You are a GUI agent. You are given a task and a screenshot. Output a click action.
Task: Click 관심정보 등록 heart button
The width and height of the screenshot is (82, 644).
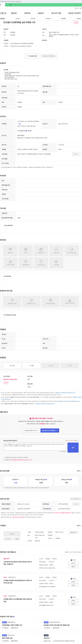point(32,56)
